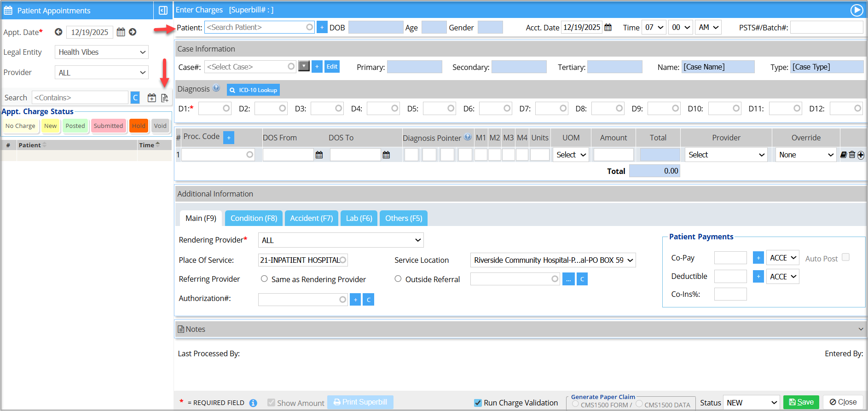Collapse the Patient Appointments panel icon

tap(163, 10)
